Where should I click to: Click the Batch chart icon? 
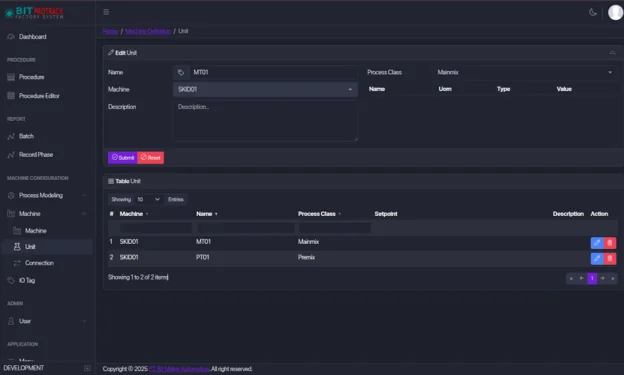point(11,136)
